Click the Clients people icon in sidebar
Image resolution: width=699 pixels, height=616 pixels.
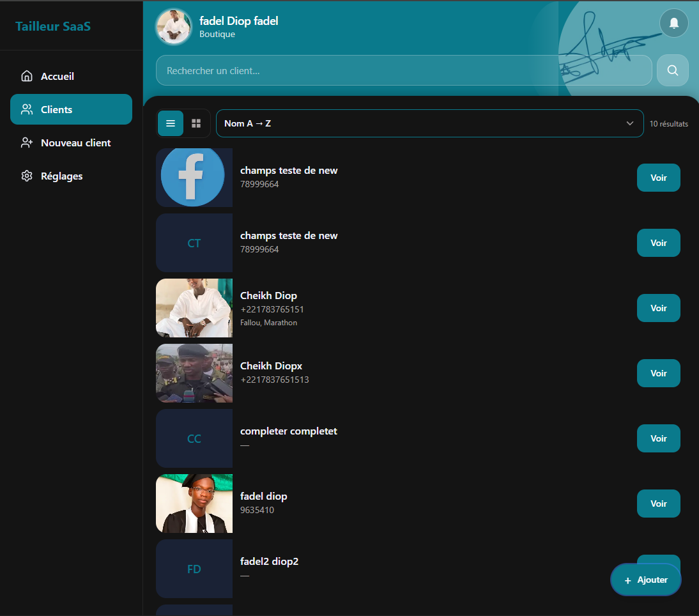(x=27, y=109)
